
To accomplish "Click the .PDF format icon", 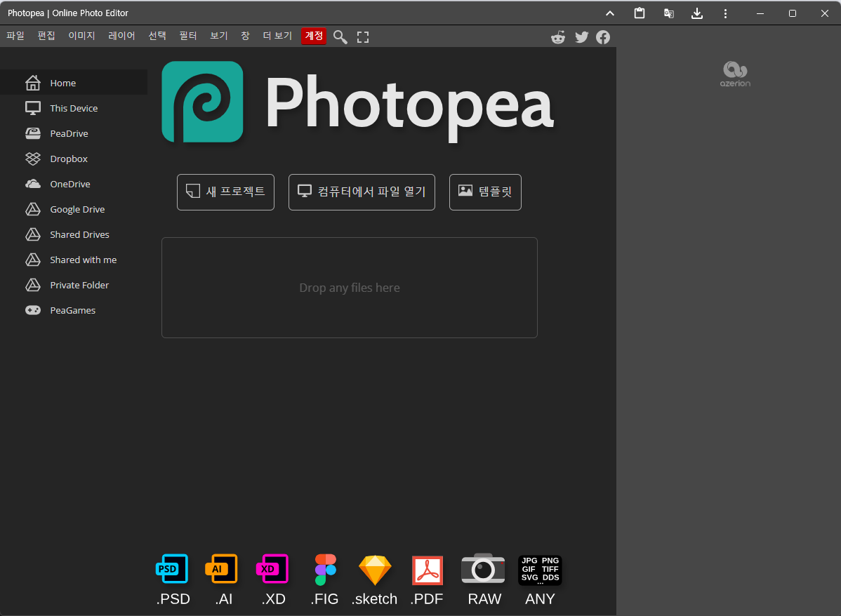I will coord(428,570).
